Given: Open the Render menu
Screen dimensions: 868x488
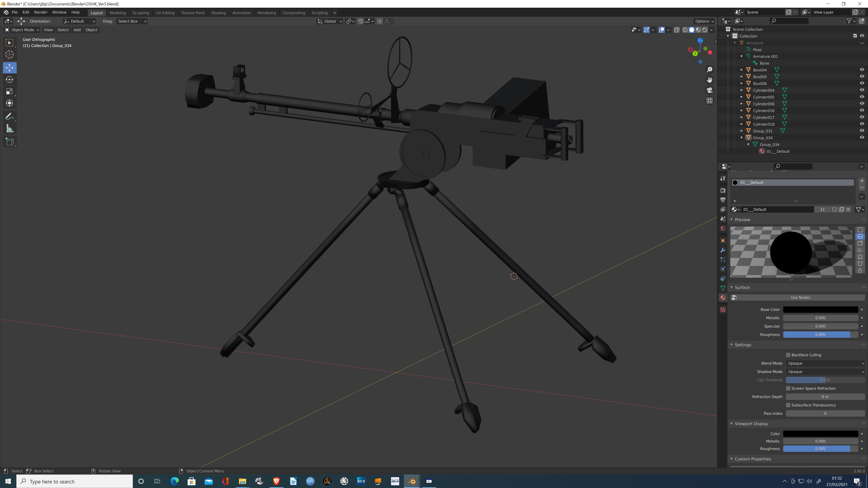Looking at the screenshot, I should [x=41, y=12].
